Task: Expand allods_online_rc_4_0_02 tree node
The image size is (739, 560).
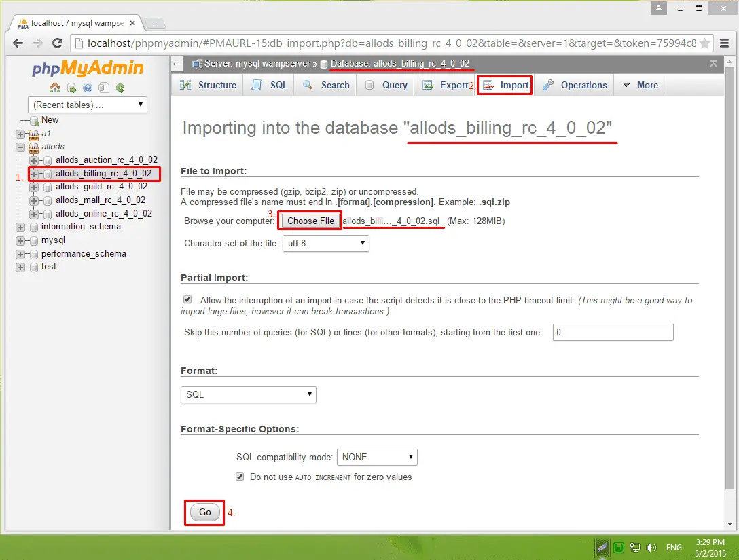Action: (34, 214)
